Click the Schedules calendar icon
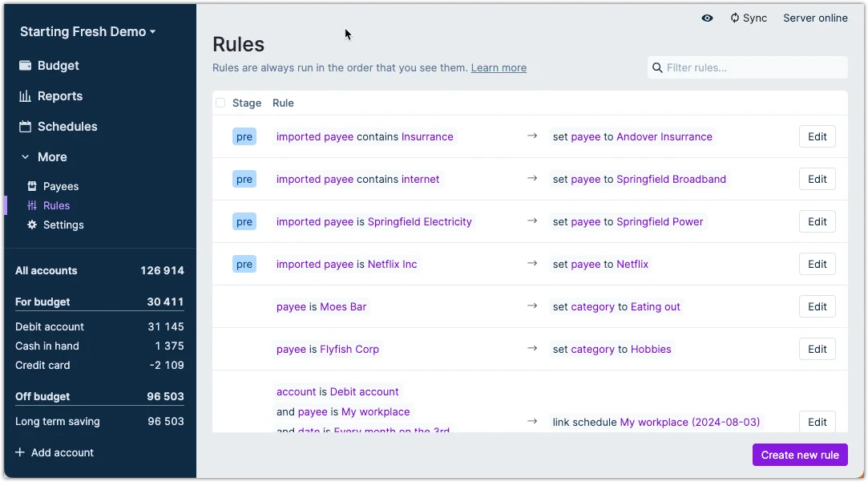This screenshot has height=482, width=868. [x=26, y=127]
